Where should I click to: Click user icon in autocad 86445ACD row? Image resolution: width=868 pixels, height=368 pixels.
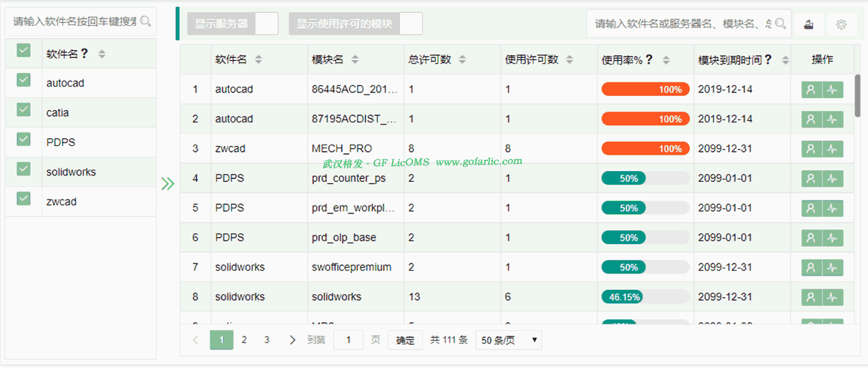click(x=811, y=89)
